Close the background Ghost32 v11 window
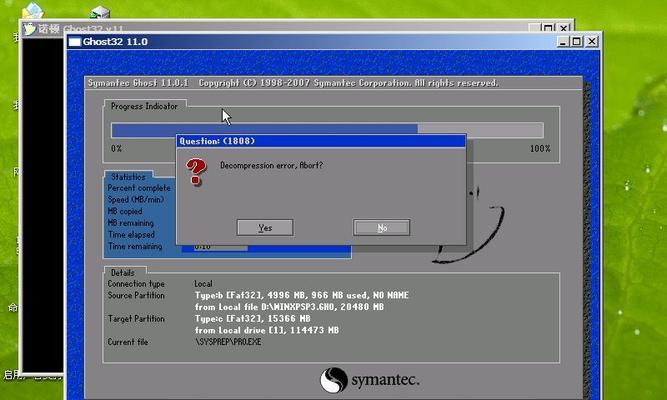Image resolution: width=667 pixels, height=400 pixels. (x=564, y=28)
